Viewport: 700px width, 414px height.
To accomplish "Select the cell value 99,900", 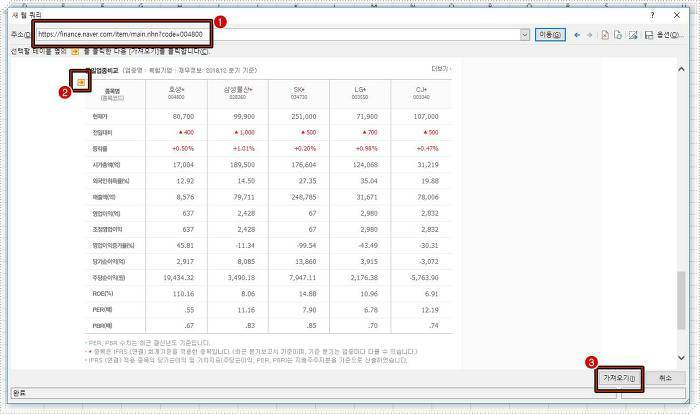I will (x=244, y=116).
